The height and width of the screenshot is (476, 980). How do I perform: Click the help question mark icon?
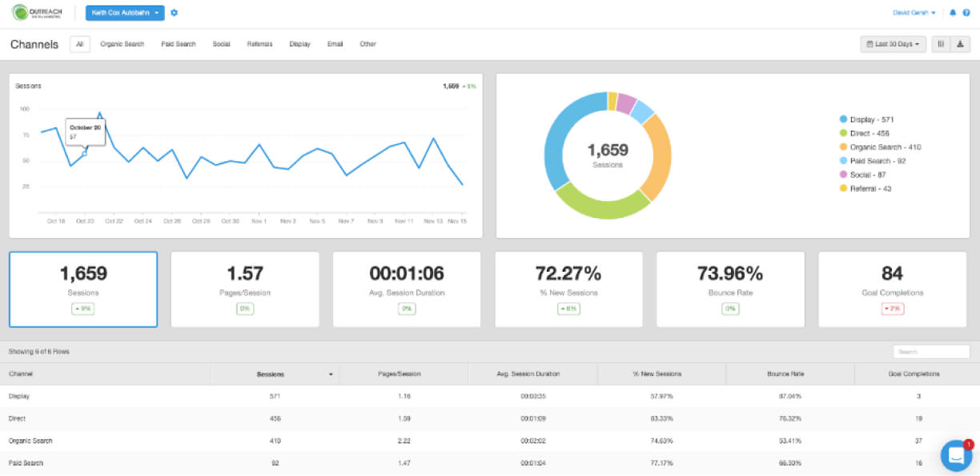(x=966, y=13)
